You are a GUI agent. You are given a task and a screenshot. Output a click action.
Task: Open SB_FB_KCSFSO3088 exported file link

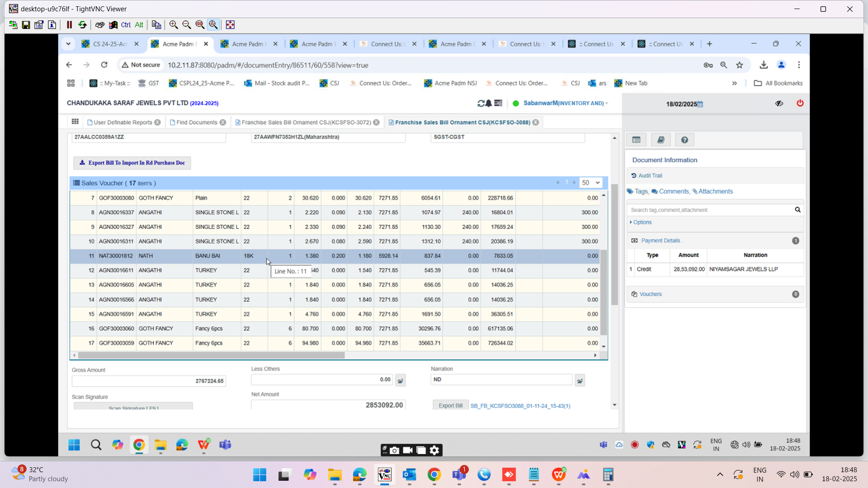pos(520,406)
